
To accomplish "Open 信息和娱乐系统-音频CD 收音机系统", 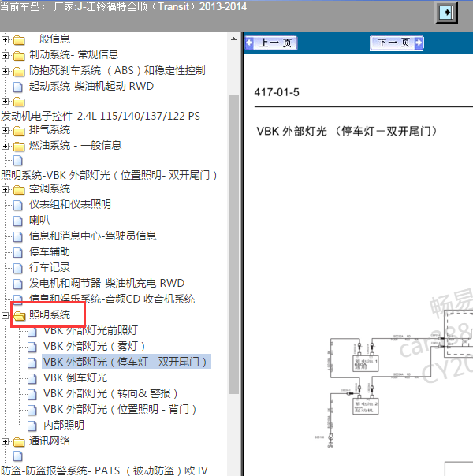I will click(112, 299).
